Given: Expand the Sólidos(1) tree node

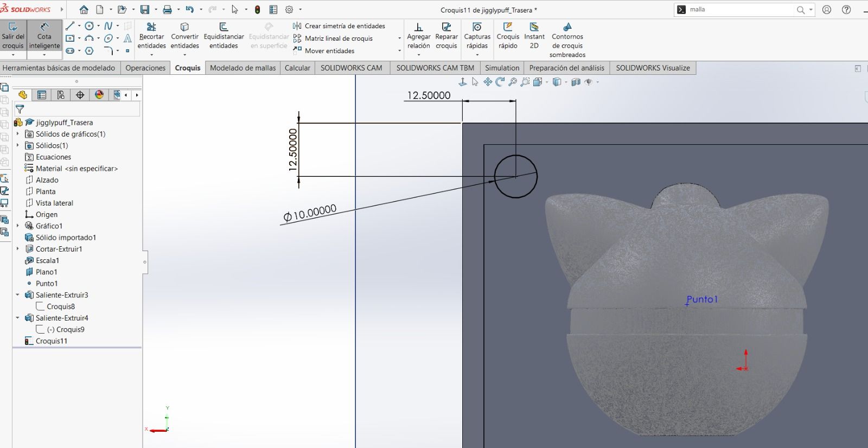Looking at the screenshot, I should coord(18,145).
